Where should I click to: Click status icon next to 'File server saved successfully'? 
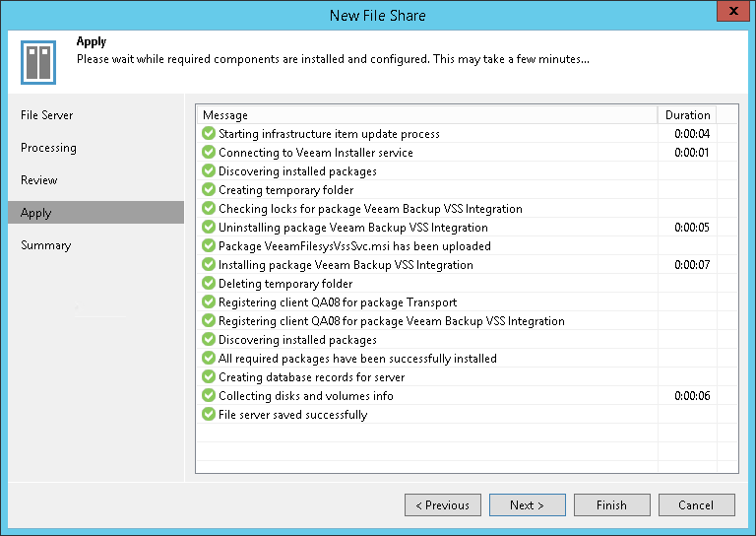[x=208, y=414]
